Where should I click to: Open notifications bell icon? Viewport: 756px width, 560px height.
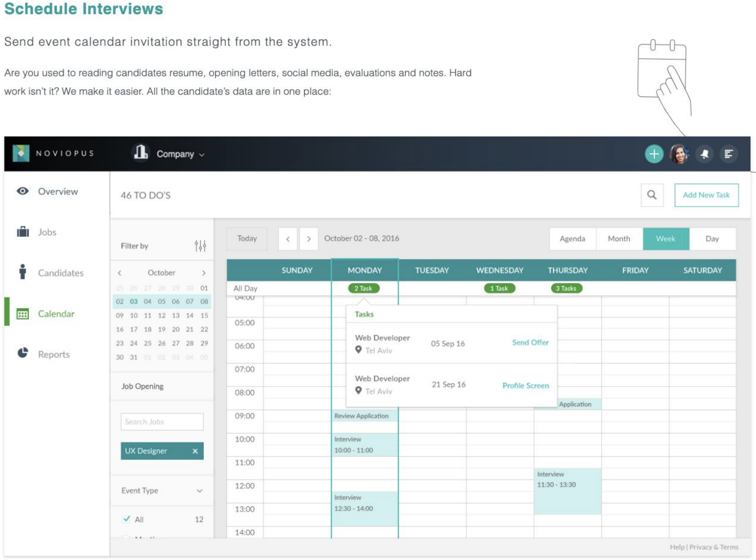click(x=705, y=154)
